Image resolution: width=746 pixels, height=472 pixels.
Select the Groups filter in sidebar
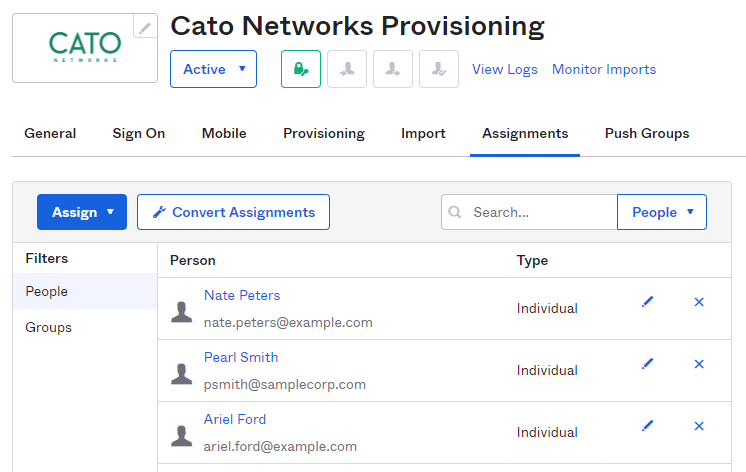coord(48,327)
